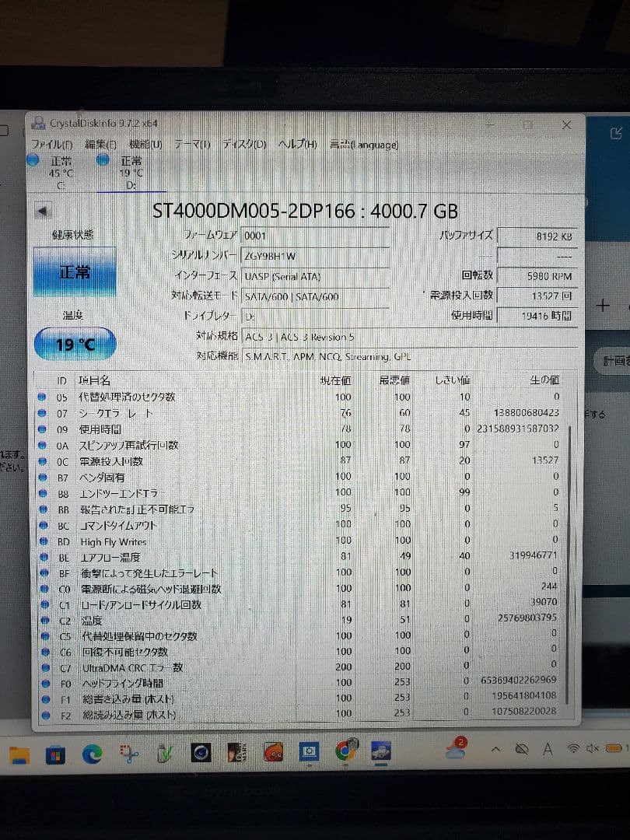
Task: Select the エアフロー温度 row
Action: (300, 557)
